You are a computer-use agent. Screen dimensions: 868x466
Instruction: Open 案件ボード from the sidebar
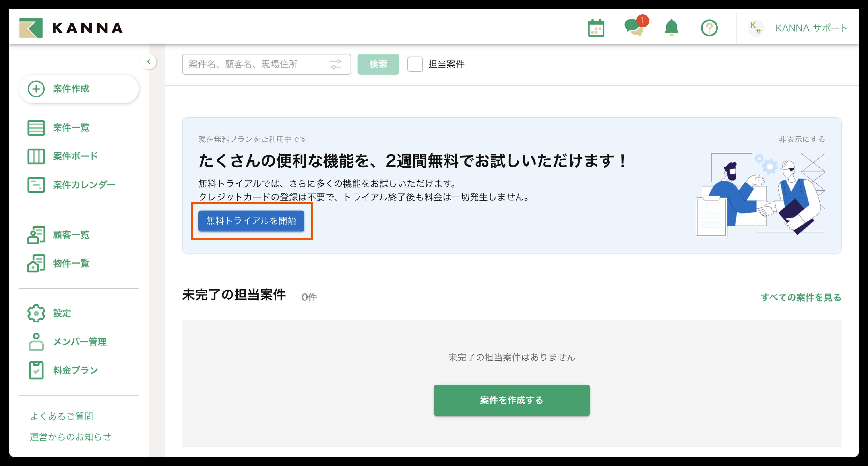coord(75,156)
